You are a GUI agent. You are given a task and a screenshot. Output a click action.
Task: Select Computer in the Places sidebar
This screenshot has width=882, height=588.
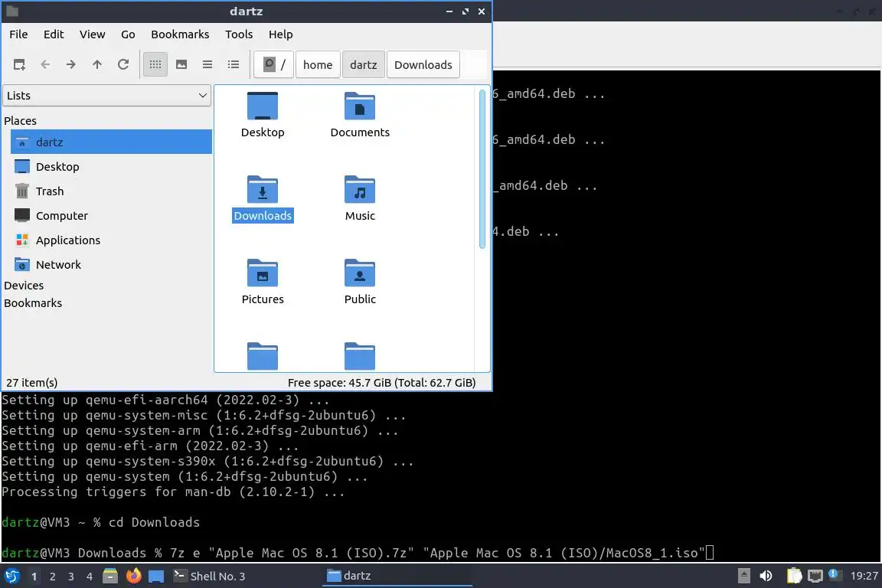click(x=111, y=215)
